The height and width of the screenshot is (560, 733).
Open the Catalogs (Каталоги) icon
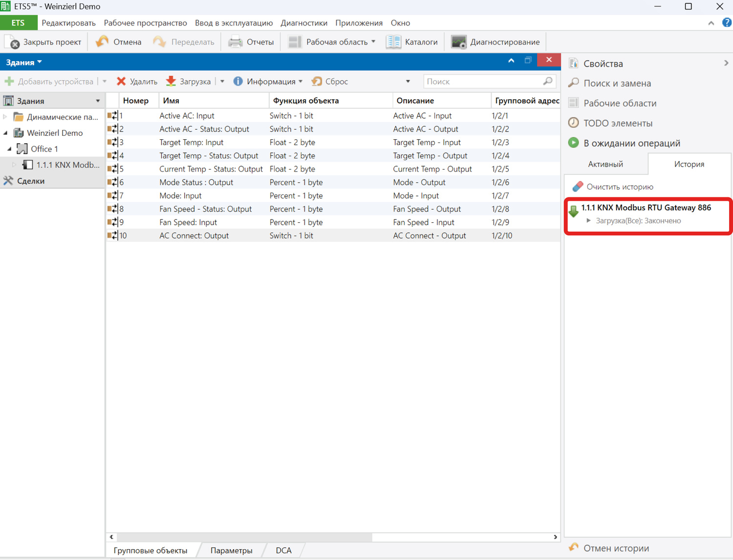tap(393, 42)
